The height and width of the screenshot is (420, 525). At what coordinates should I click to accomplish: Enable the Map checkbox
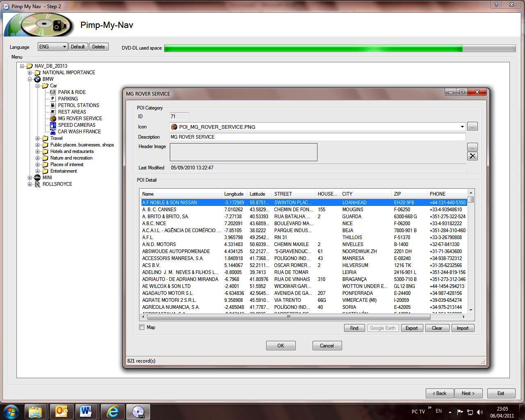[x=142, y=327]
